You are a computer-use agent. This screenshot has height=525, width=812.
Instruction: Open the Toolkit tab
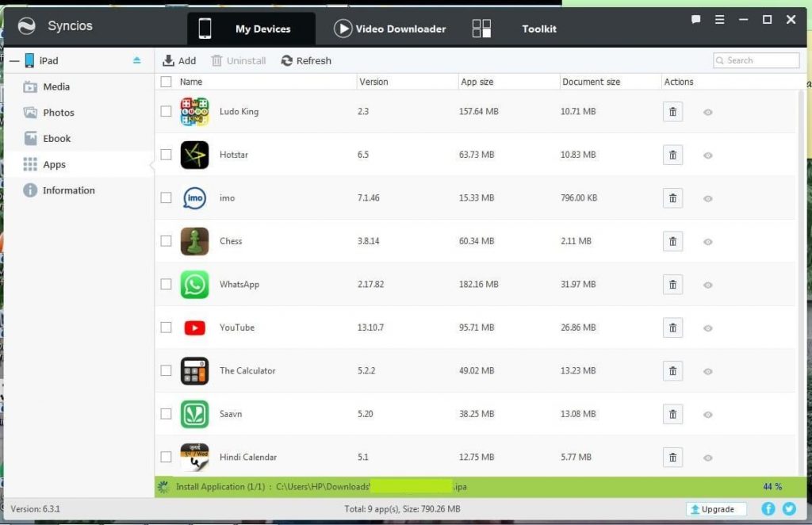pyautogui.click(x=539, y=29)
